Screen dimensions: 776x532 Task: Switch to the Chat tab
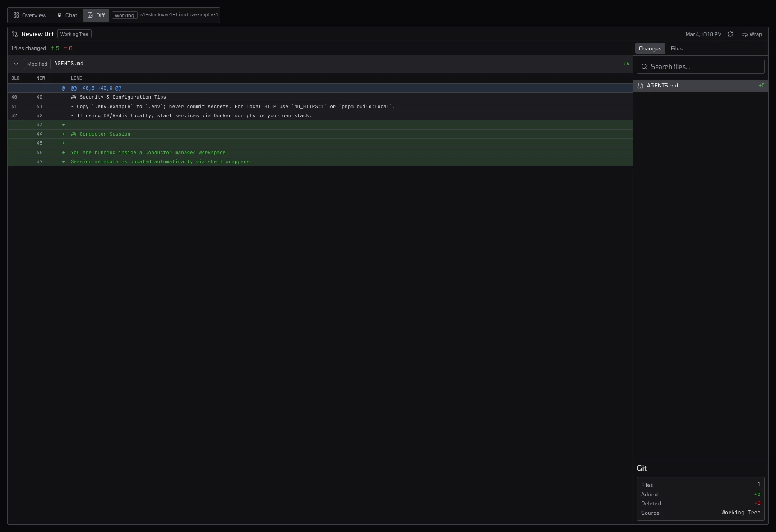[x=67, y=15]
